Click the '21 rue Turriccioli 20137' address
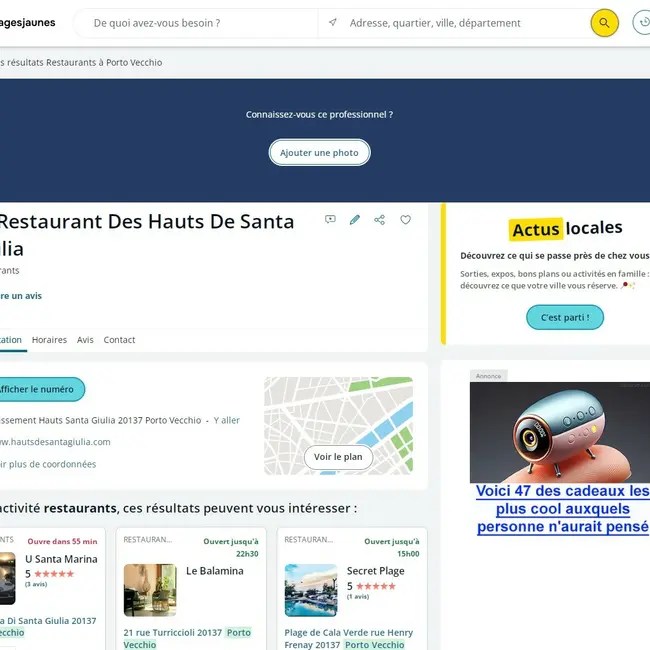Image resolution: width=650 pixels, height=650 pixels. point(173,633)
